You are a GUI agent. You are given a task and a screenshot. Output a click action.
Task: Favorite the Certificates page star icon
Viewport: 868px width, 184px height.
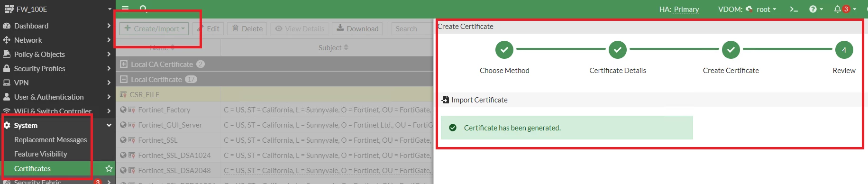(x=109, y=168)
